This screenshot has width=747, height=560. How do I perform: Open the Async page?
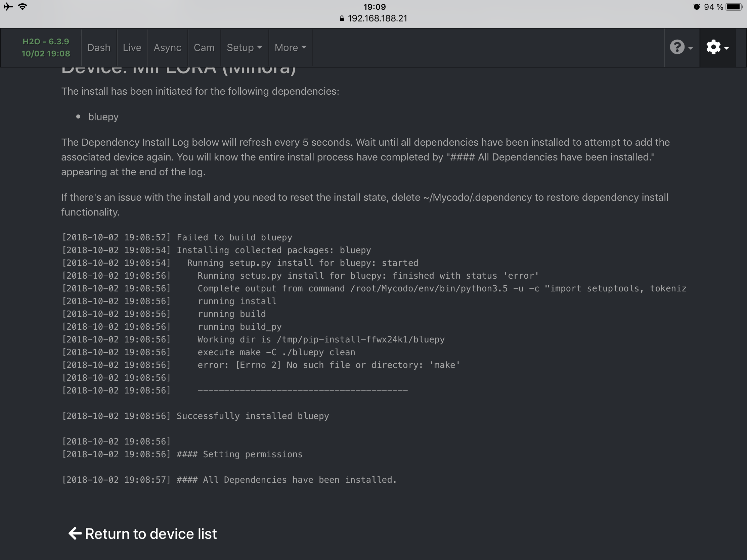(168, 48)
